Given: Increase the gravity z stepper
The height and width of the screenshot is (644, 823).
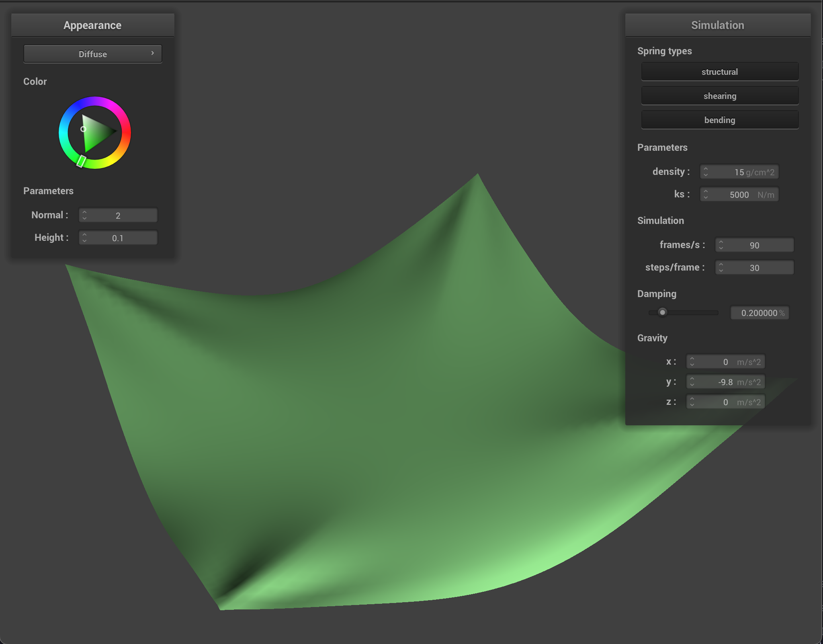Looking at the screenshot, I should (x=692, y=399).
